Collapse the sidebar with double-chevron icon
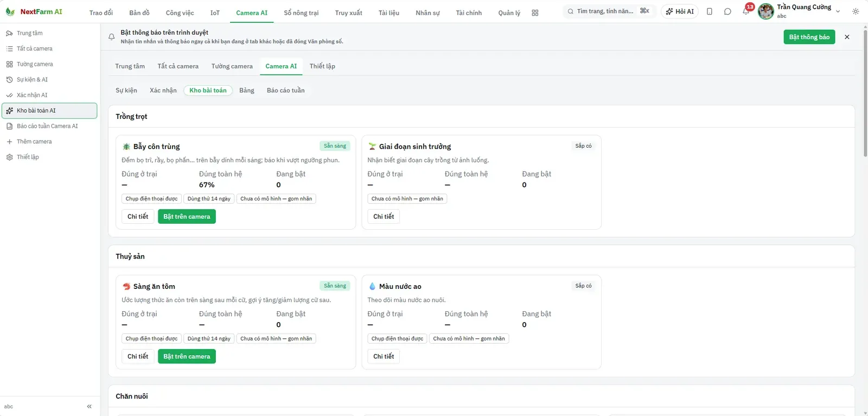Screen dimensions: 868x416 point(90,406)
